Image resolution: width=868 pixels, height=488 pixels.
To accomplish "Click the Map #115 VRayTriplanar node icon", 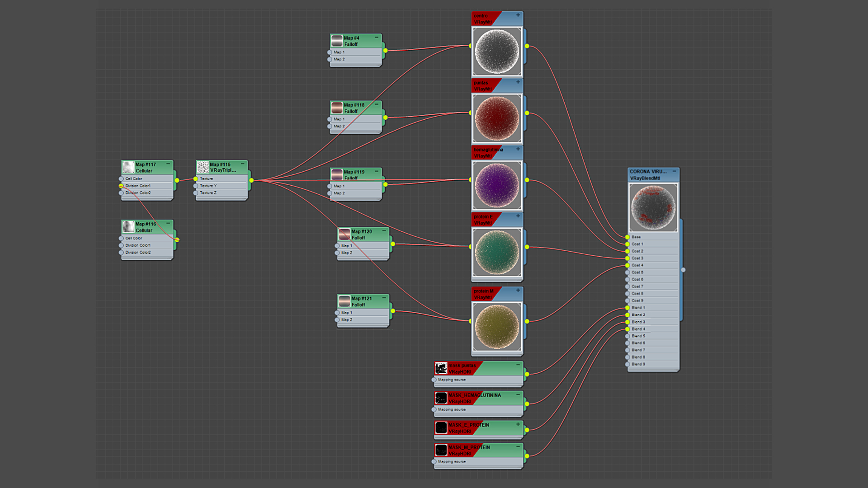I will tap(203, 167).
